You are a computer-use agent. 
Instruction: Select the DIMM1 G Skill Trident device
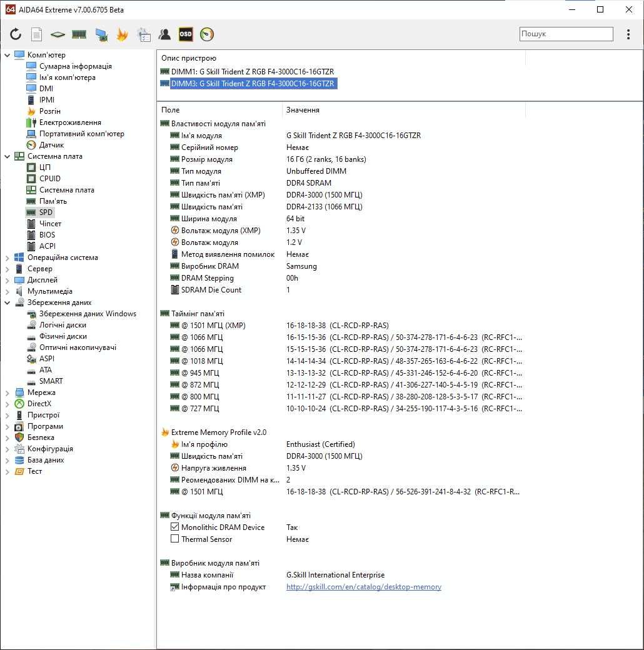(x=252, y=72)
